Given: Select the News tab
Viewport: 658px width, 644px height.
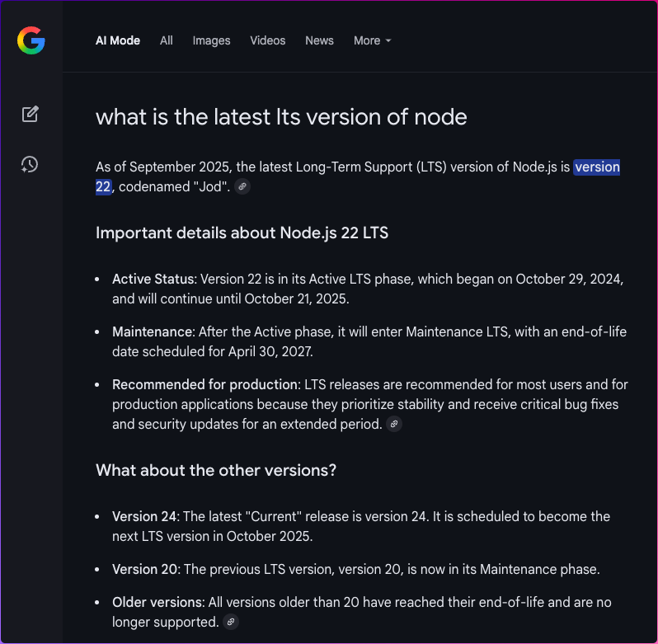Looking at the screenshot, I should click(x=319, y=40).
